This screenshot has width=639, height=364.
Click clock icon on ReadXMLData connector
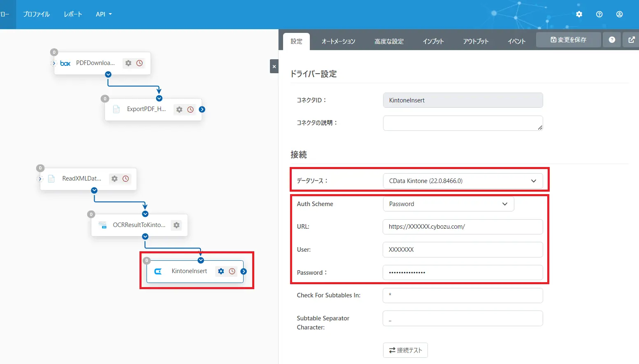[x=125, y=179]
